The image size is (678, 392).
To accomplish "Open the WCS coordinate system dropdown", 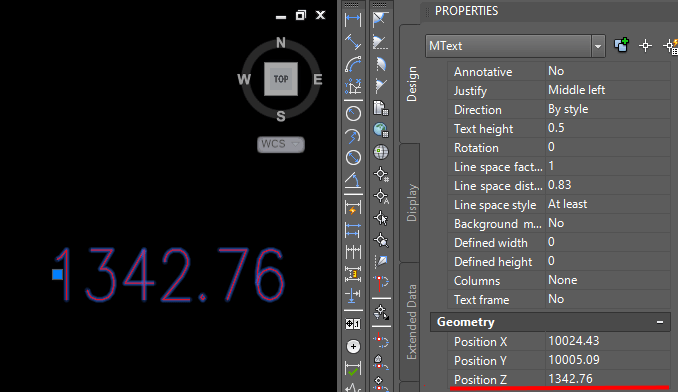I will click(281, 144).
